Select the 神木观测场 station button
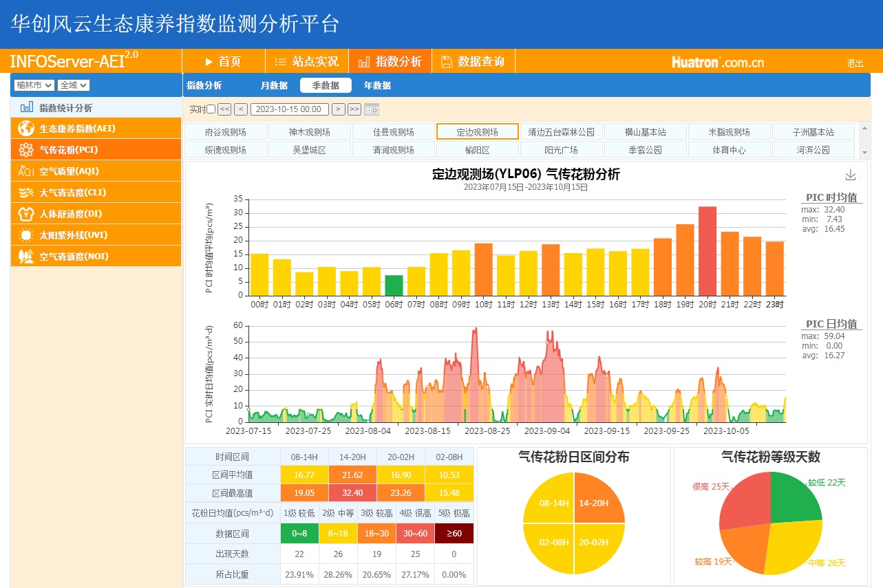 click(309, 132)
